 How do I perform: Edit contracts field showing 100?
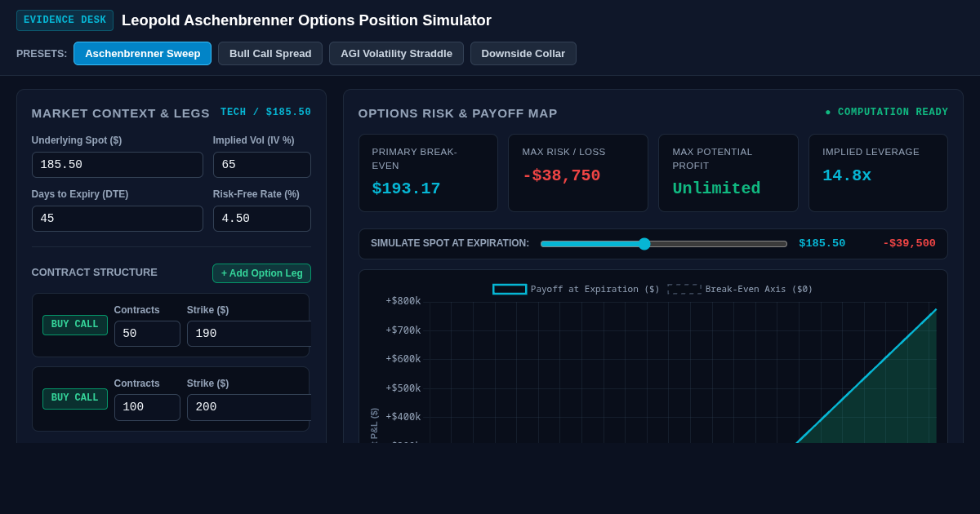(147, 407)
